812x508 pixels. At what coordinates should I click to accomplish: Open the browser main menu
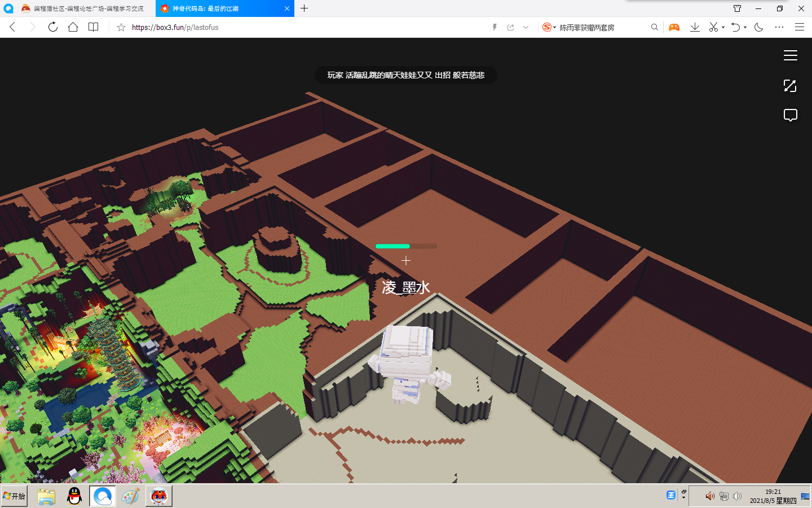799,27
